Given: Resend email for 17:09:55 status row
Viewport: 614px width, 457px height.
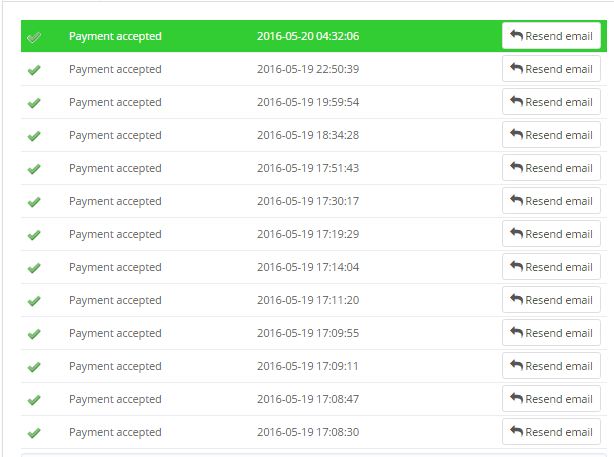Looking at the screenshot, I should point(551,332).
